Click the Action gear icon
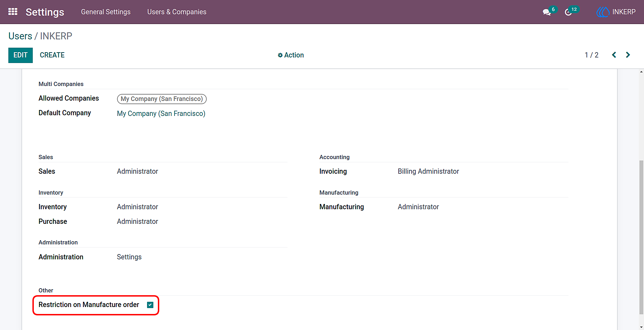Viewport: 644px width, 330px height. click(x=280, y=55)
